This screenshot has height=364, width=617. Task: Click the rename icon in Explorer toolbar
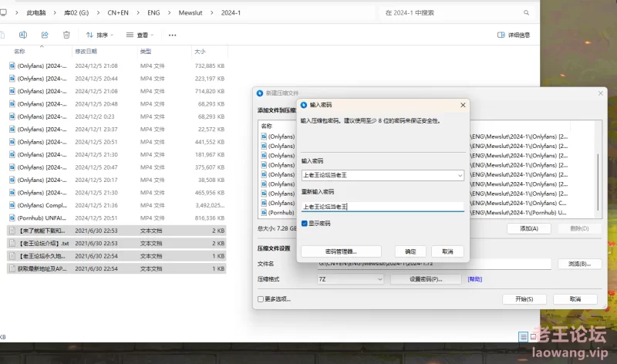[23, 35]
